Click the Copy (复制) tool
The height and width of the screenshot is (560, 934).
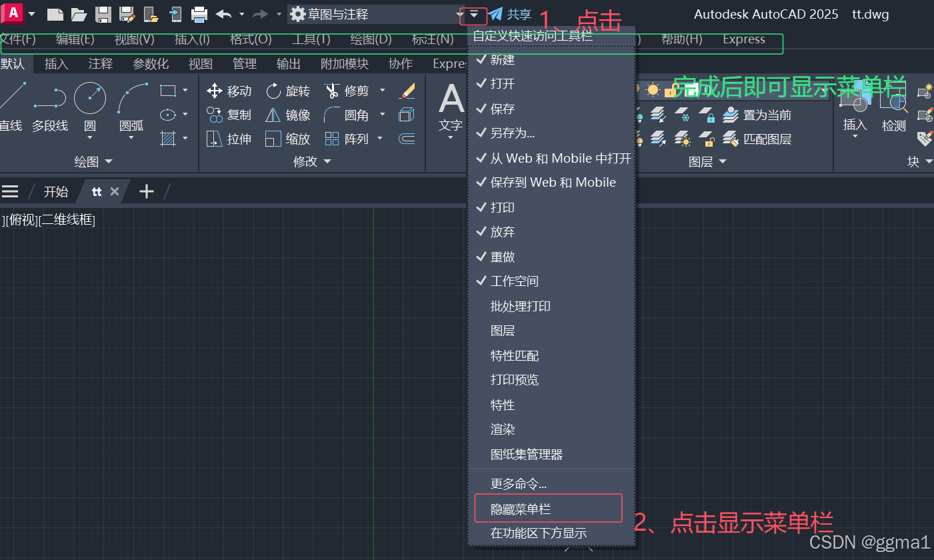[229, 115]
